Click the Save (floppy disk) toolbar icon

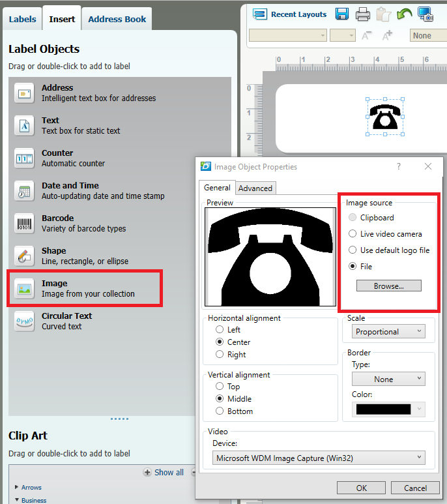pos(342,14)
